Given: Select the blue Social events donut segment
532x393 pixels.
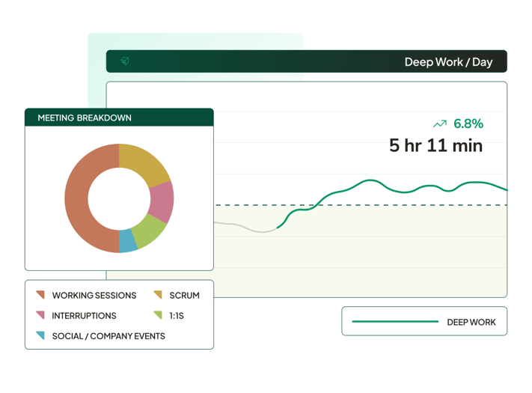Looking at the screenshot, I should [x=129, y=241].
